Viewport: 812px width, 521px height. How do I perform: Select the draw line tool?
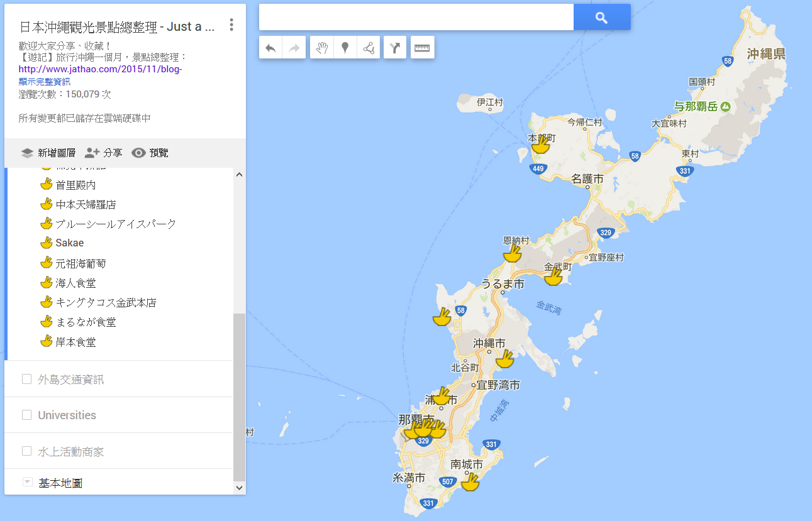369,47
